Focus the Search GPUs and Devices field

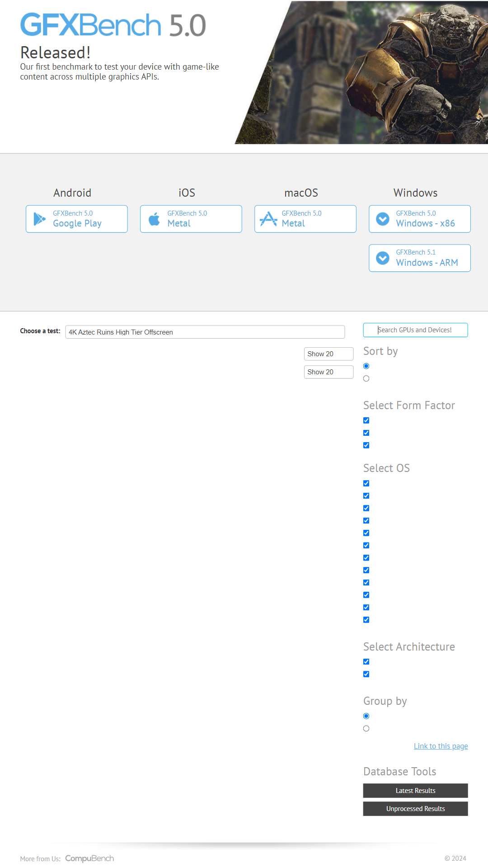tap(415, 330)
